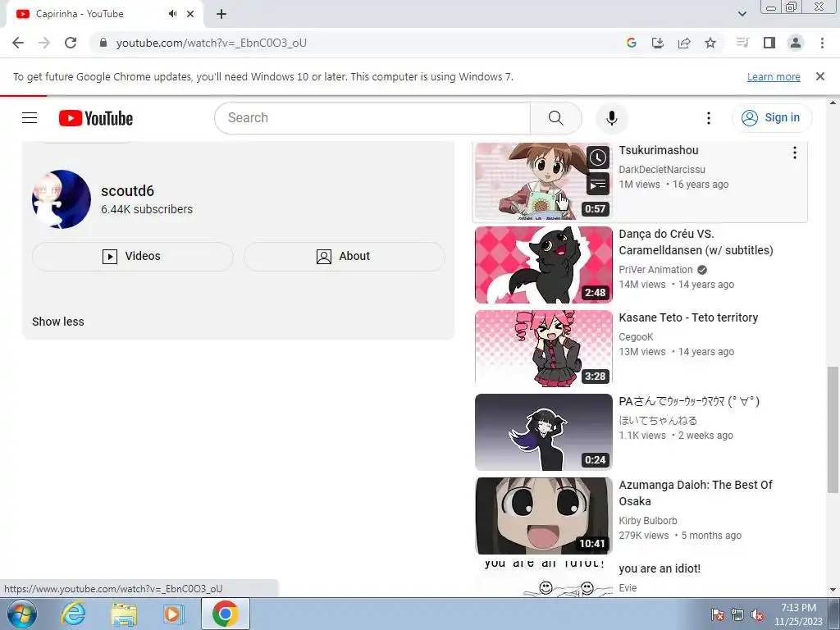Open the PAさんで video title
The width and height of the screenshot is (840, 630).
pos(689,400)
